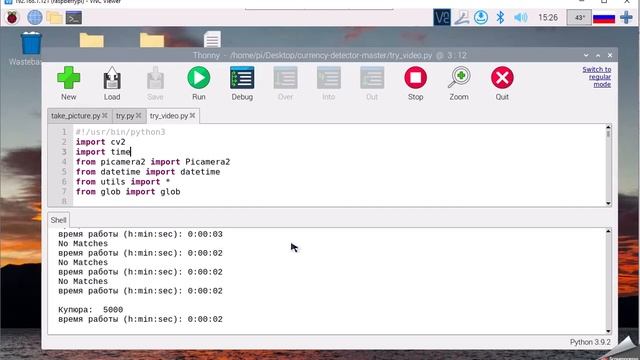The width and height of the screenshot is (640, 360).
Task: Select the try_video.py tab
Action: 169,116
